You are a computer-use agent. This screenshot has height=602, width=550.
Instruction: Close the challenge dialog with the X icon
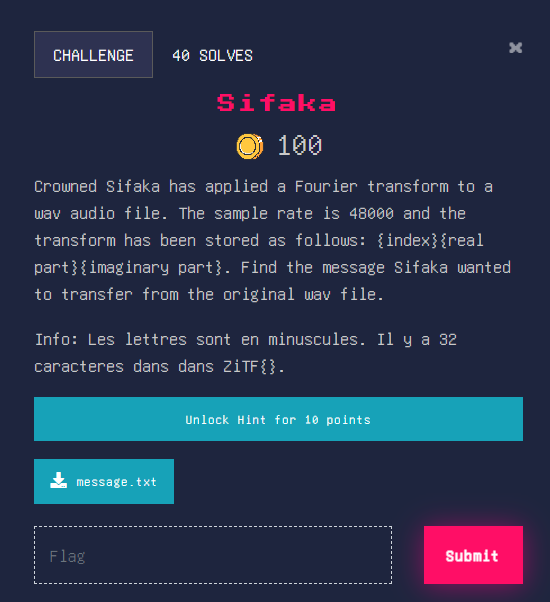515,48
